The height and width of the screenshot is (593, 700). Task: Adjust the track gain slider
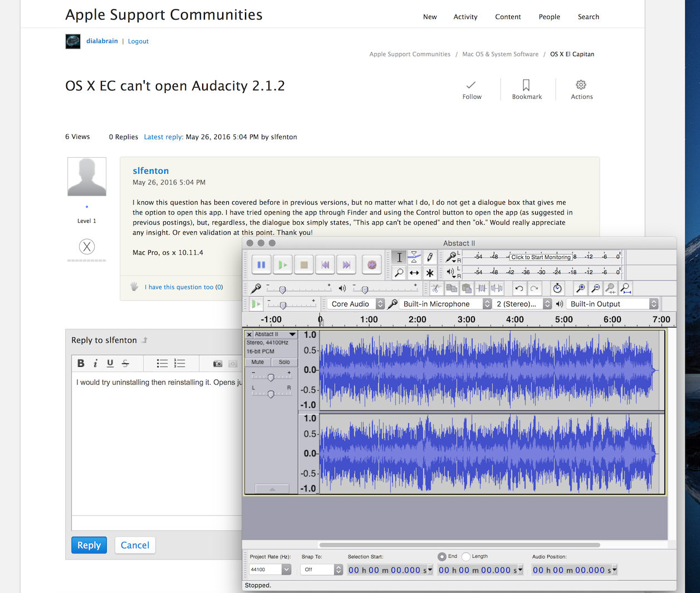coord(271,377)
